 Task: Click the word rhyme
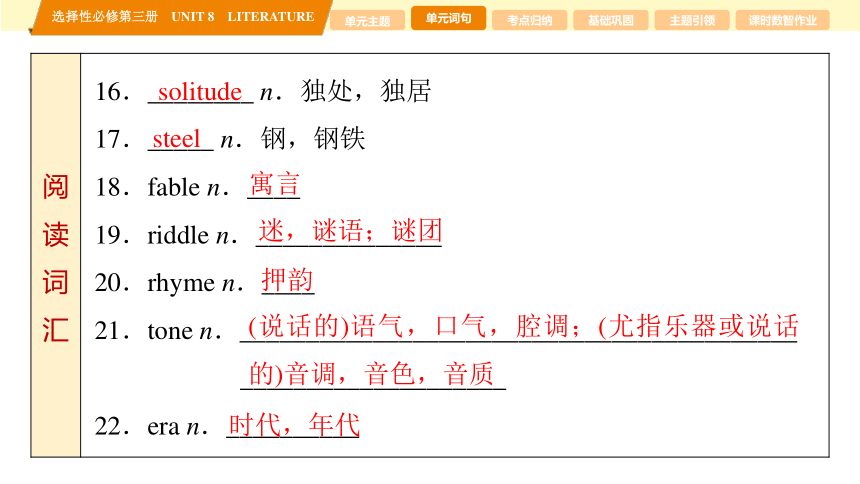(x=181, y=284)
